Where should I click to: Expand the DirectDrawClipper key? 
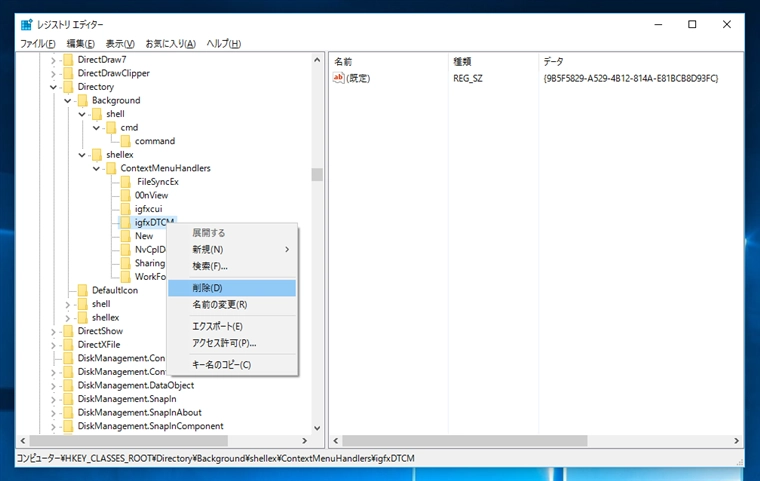53,74
